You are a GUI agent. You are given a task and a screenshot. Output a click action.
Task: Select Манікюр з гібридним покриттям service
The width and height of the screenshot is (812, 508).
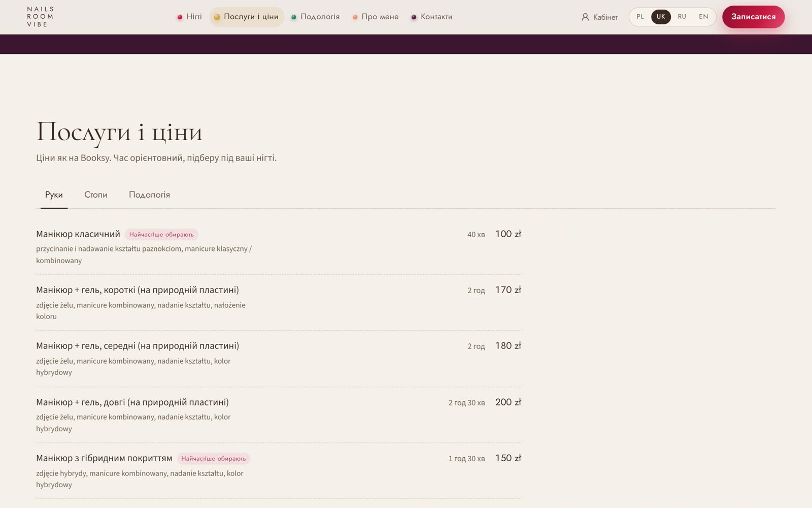[x=104, y=458]
